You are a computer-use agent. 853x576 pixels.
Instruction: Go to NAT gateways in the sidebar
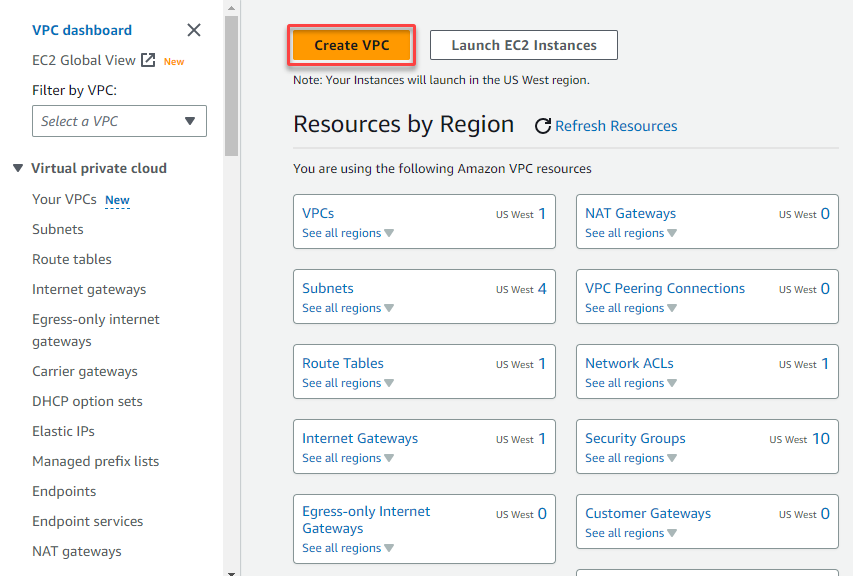click(x=77, y=552)
